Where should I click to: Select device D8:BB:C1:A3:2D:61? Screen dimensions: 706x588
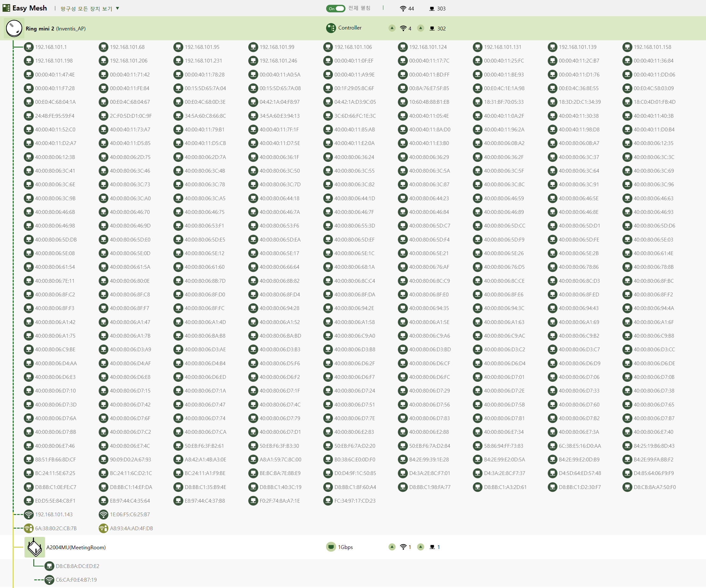tap(505, 487)
